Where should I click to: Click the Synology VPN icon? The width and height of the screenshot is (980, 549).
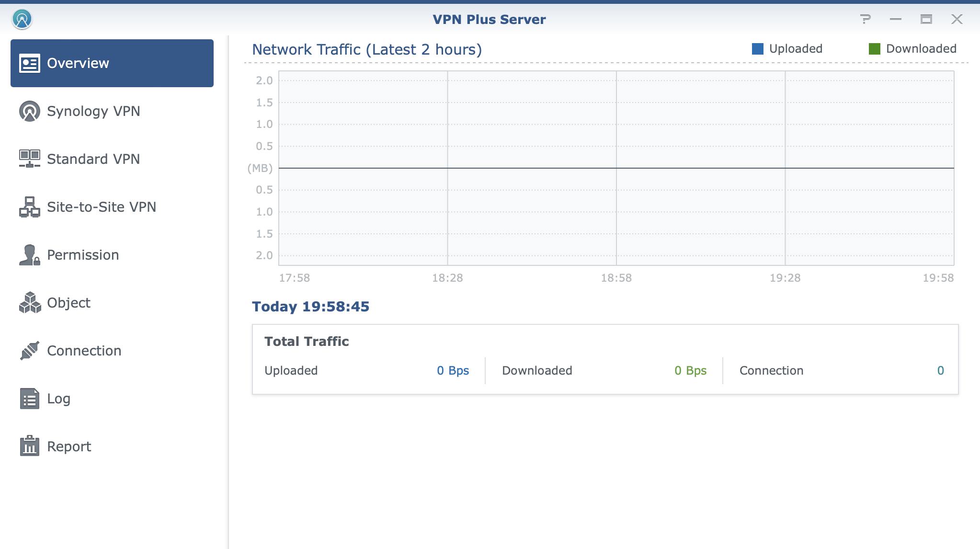tap(30, 111)
